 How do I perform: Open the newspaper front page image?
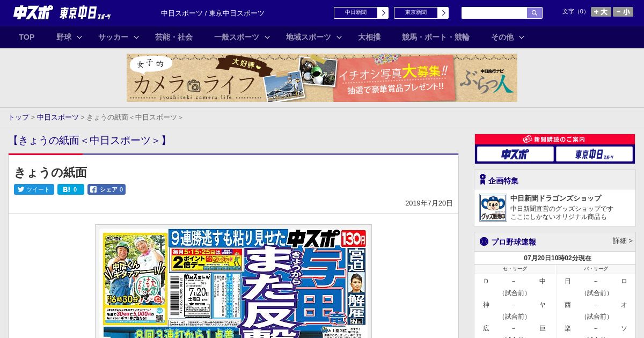(233, 282)
